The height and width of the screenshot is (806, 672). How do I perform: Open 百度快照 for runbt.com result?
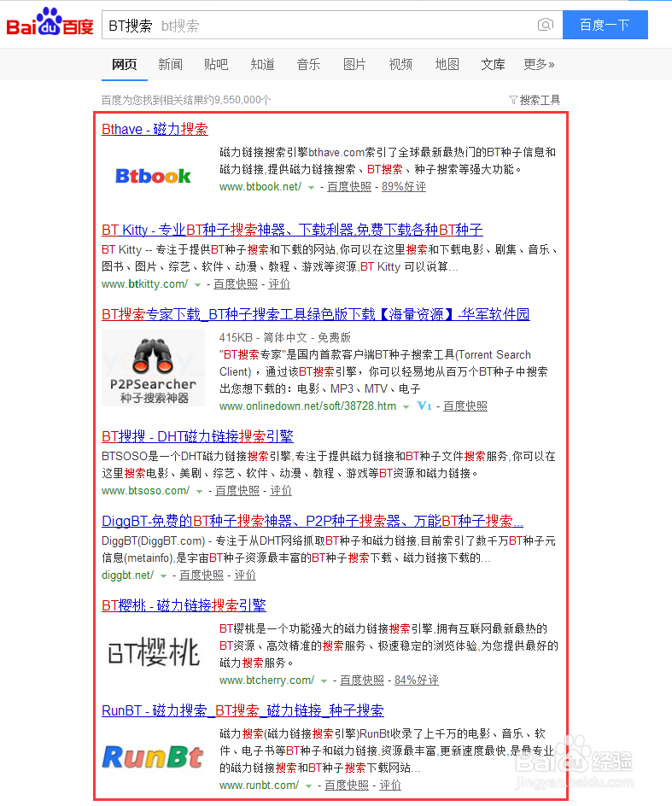[347, 785]
